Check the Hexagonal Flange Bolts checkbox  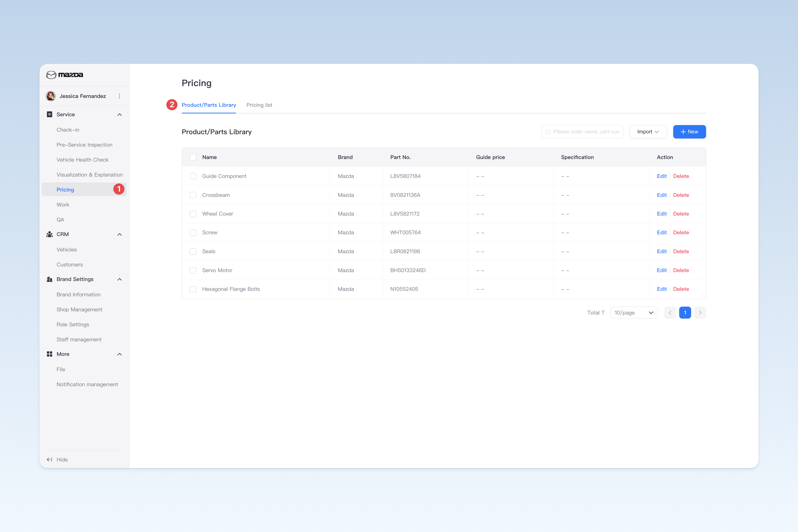pos(193,289)
